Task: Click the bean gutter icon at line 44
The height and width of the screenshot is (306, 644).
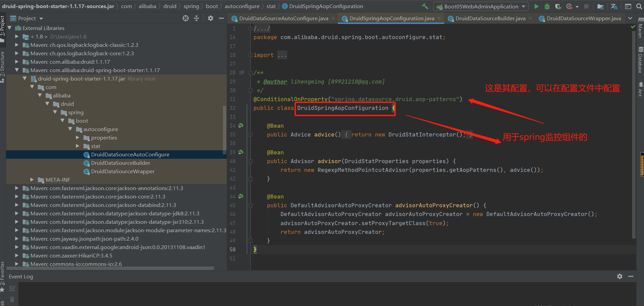Action: pos(241,196)
